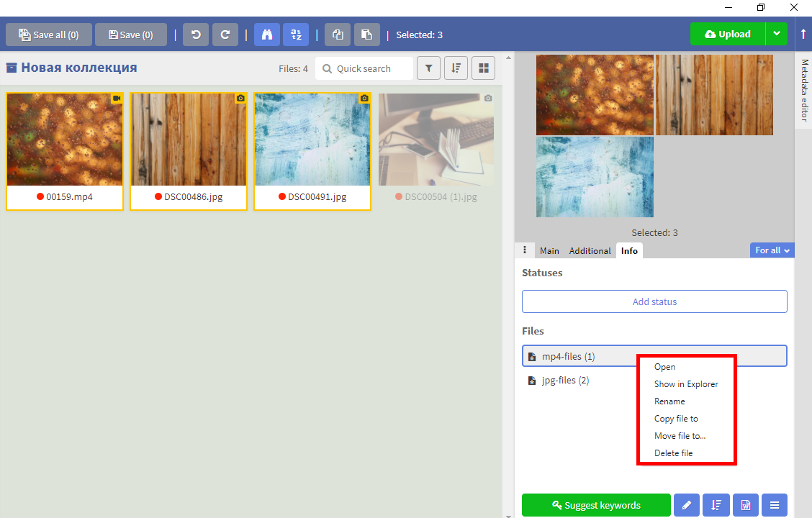Screen dimensions: 812x518
Task: Open the binoculars find tool
Action: coord(266,35)
